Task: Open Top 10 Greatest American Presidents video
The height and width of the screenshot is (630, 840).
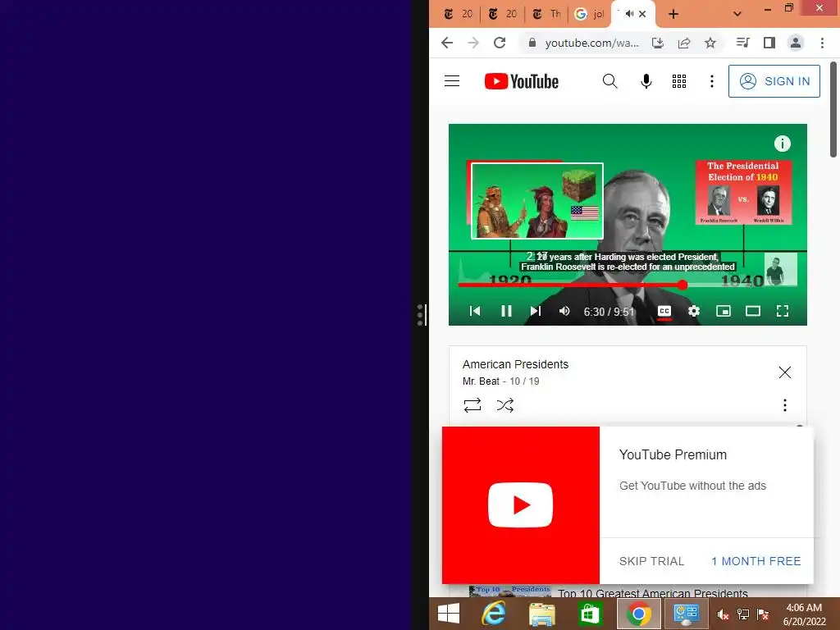Action: [652, 593]
